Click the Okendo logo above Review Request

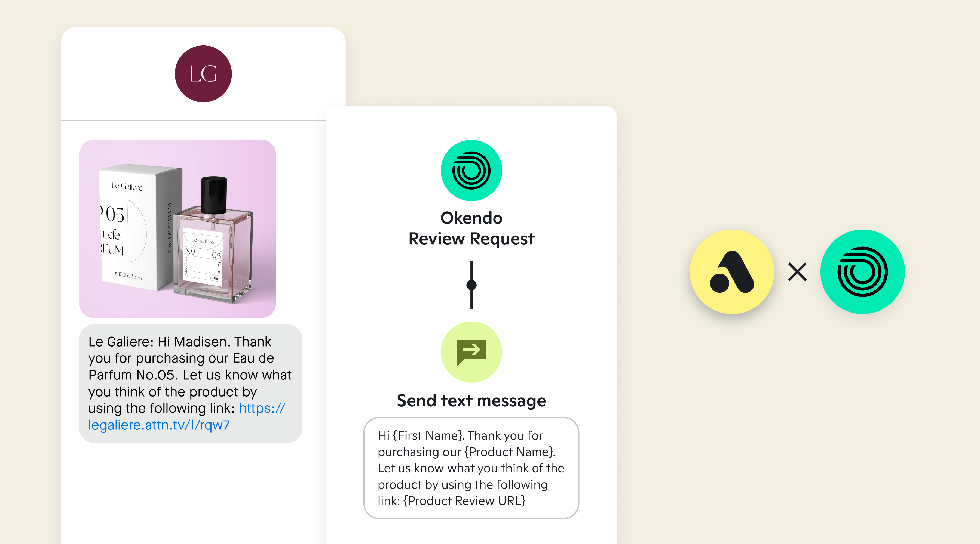pyautogui.click(x=471, y=170)
